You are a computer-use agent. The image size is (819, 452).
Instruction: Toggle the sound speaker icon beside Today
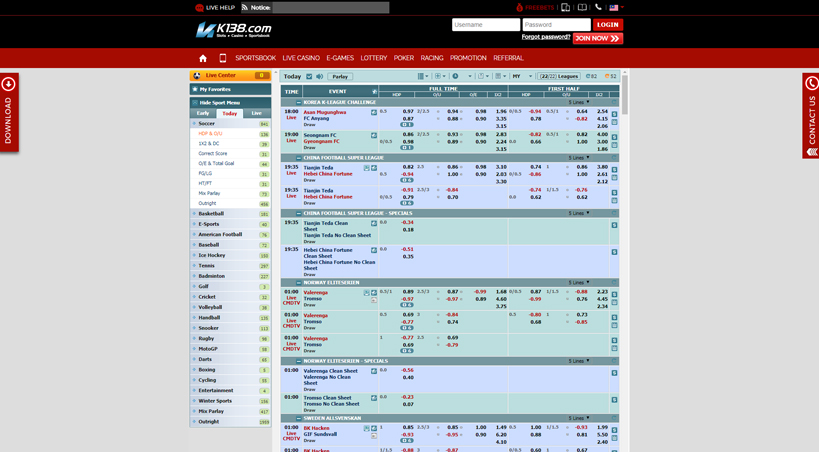click(319, 76)
